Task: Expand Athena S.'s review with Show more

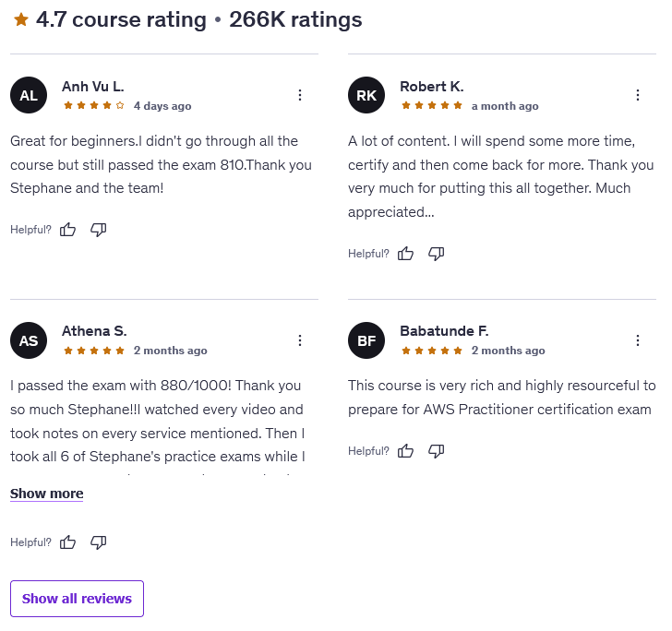Action: click(46, 494)
